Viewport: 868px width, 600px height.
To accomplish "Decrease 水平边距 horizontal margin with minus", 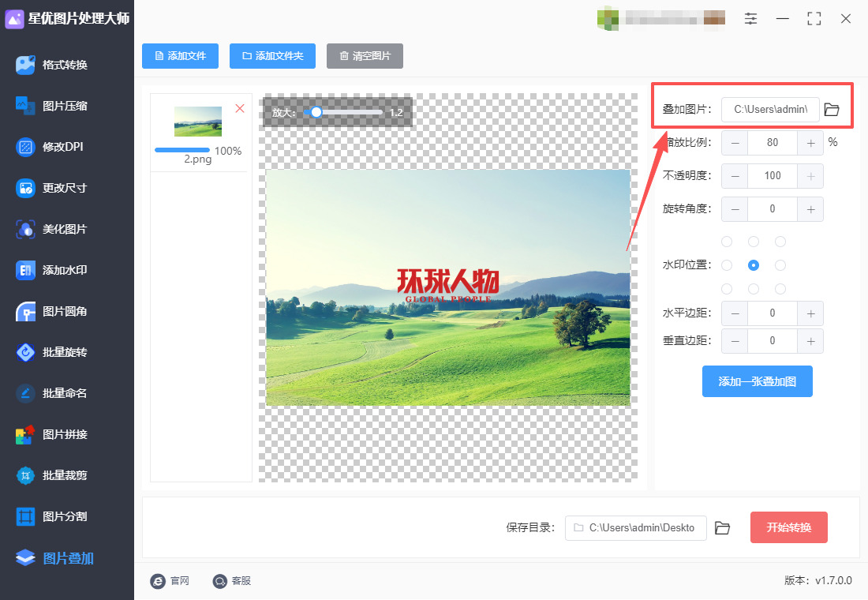I will point(735,313).
